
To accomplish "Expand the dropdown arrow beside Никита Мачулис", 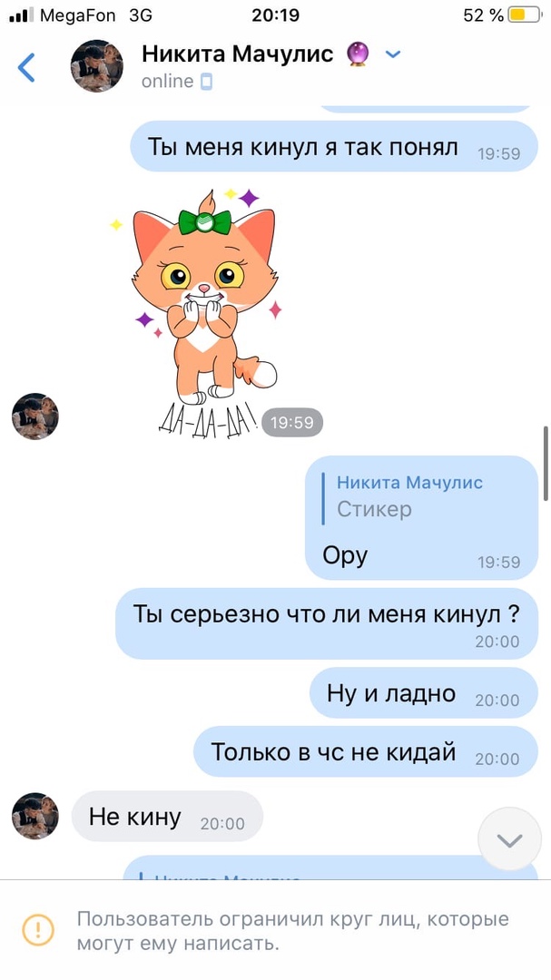I will [x=393, y=54].
